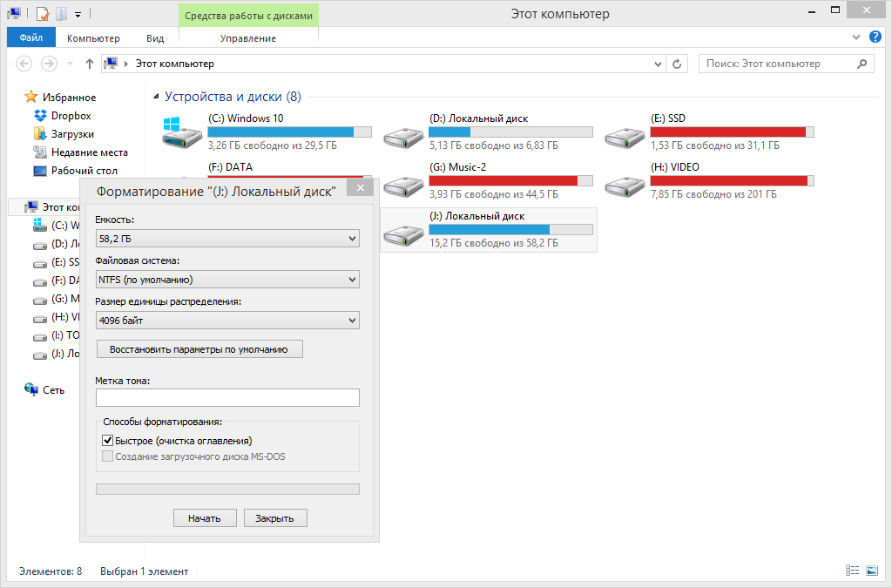
Task: Switch to details list view icon
Action: (x=852, y=571)
